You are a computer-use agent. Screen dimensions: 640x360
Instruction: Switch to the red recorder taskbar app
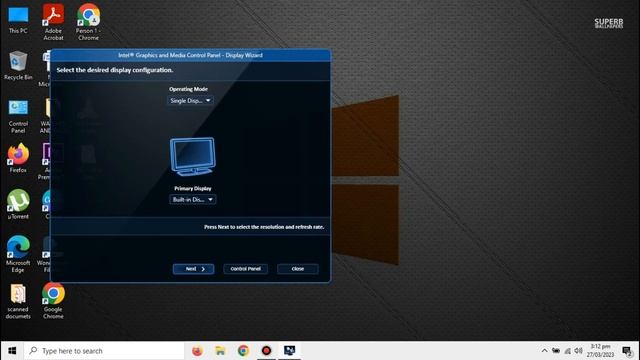[267, 351]
